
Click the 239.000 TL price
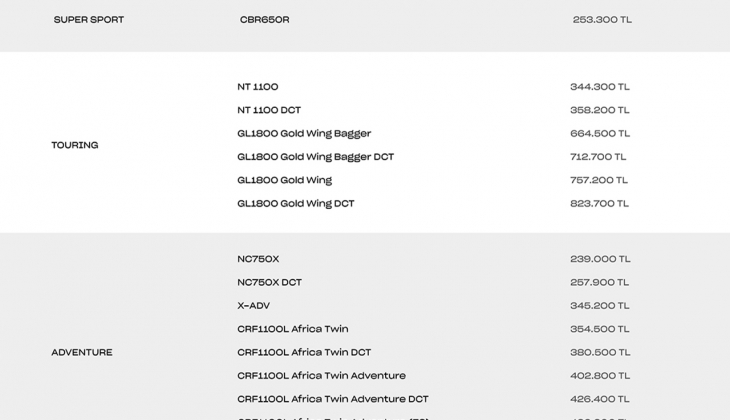click(600, 259)
